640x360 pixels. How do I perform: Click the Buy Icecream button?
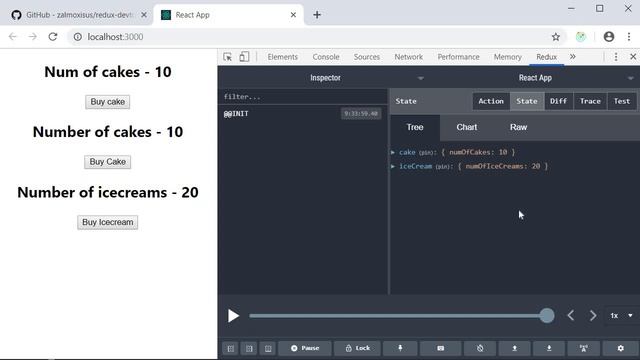click(107, 222)
